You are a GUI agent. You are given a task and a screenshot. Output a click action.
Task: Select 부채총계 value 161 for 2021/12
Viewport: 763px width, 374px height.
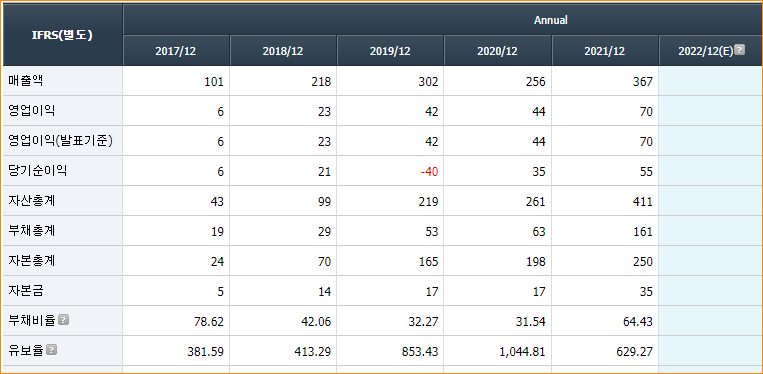(643, 232)
